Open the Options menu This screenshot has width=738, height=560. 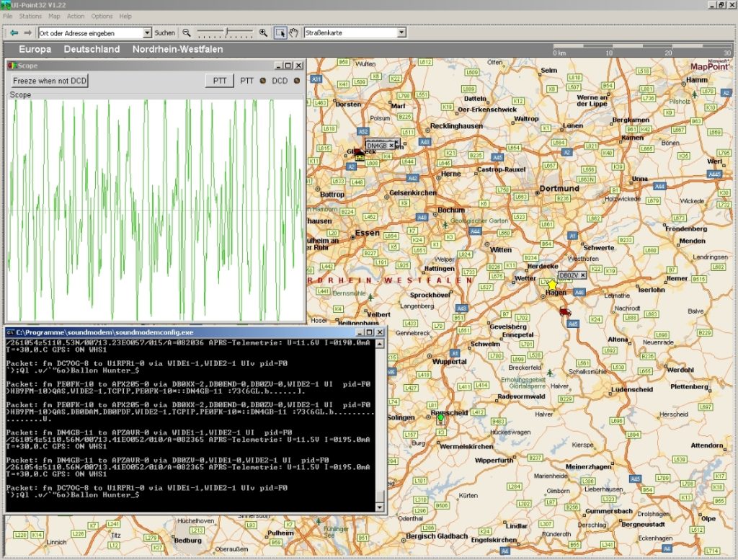tap(102, 16)
